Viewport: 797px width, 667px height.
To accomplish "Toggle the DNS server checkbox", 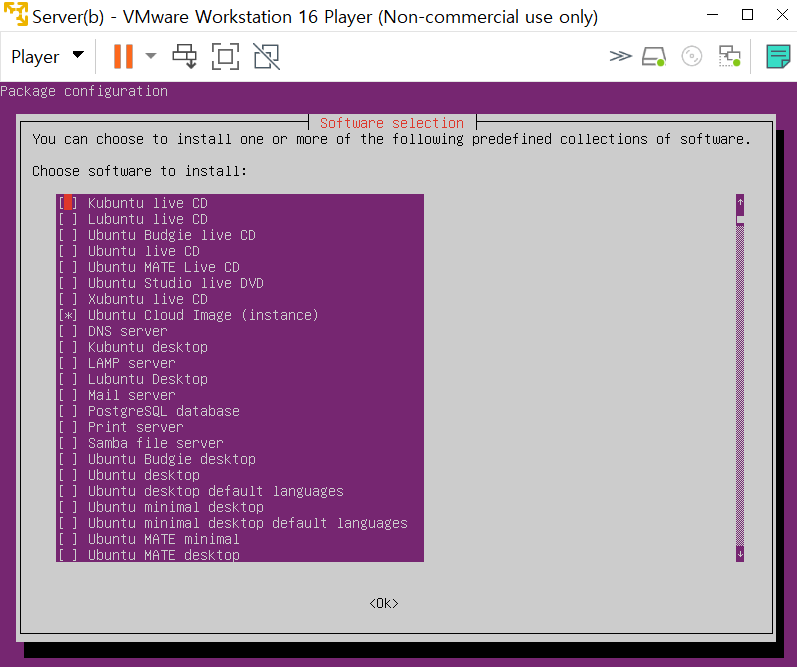I will [x=68, y=331].
